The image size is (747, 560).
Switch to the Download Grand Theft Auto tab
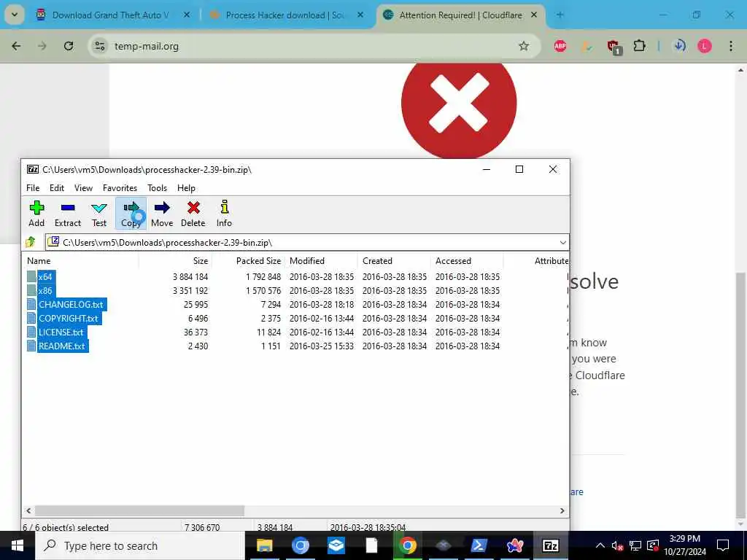pos(111,15)
